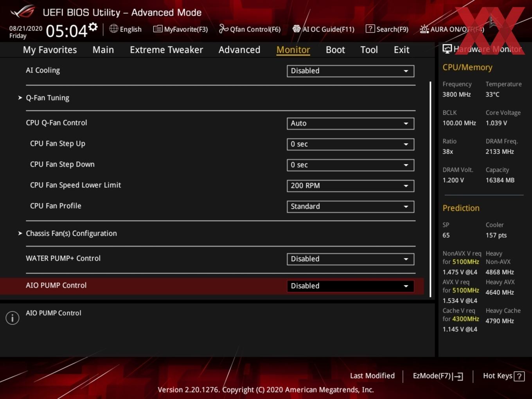Select the CPU Fan Profile label
This screenshot has width=532, height=399.
tap(56, 206)
